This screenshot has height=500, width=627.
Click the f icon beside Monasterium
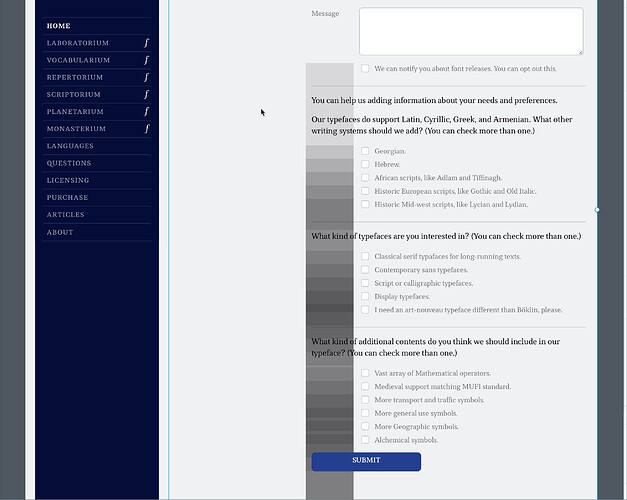(x=146, y=129)
